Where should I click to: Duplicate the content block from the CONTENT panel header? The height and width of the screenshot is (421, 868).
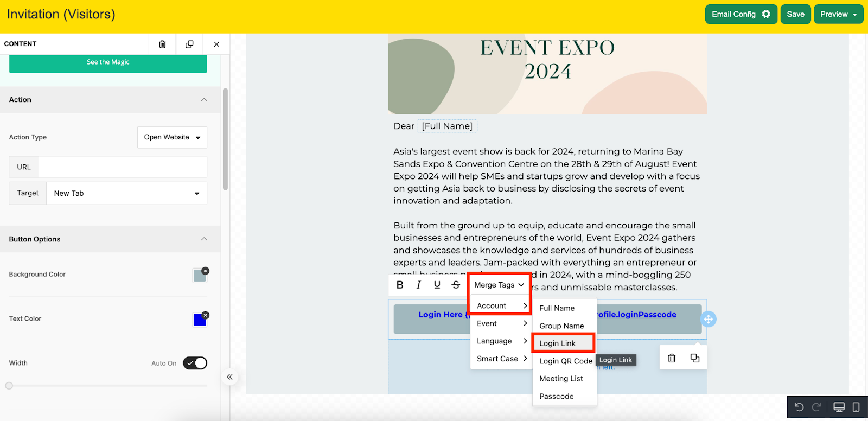(189, 44)
